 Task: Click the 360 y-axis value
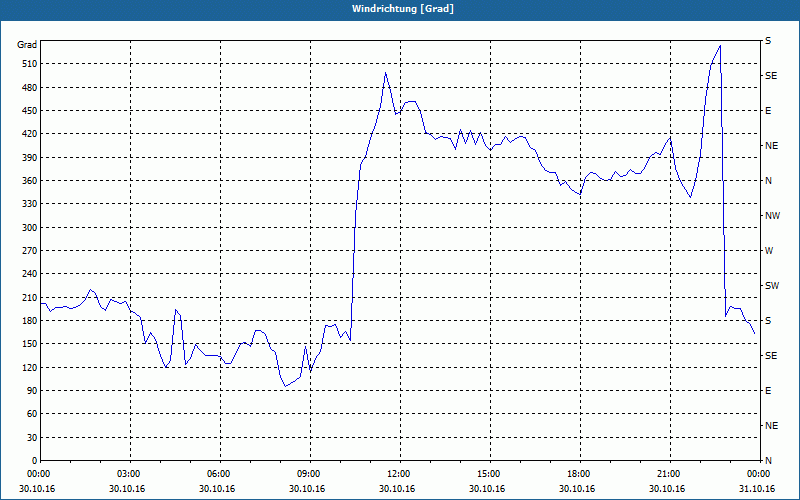tap(30, 181)
